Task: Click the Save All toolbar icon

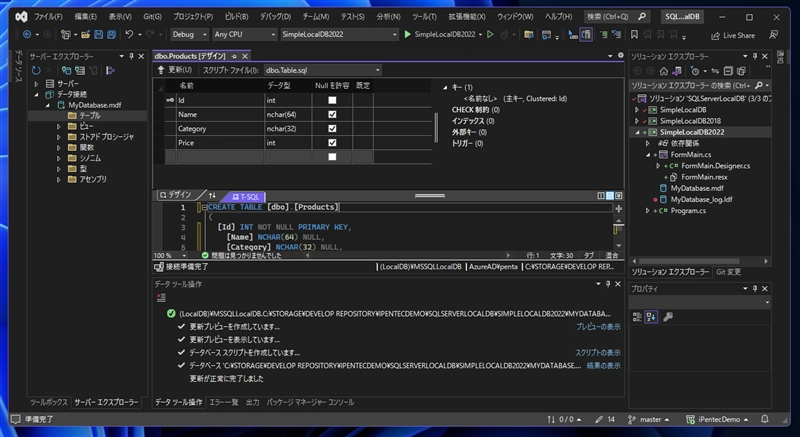Action: click(x=110, y=35)
